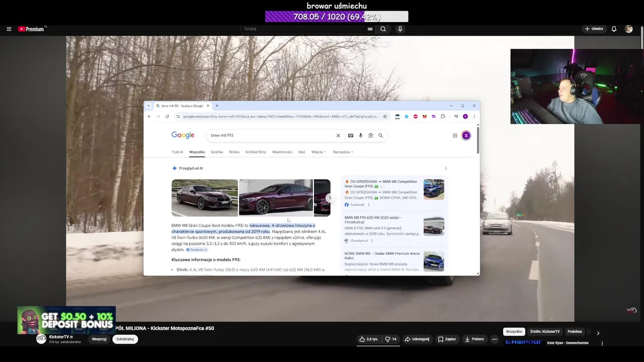Select the 'bmw m8 f93' Chrome tab
Screen dimensions: 644x362
tap(183, 106)
